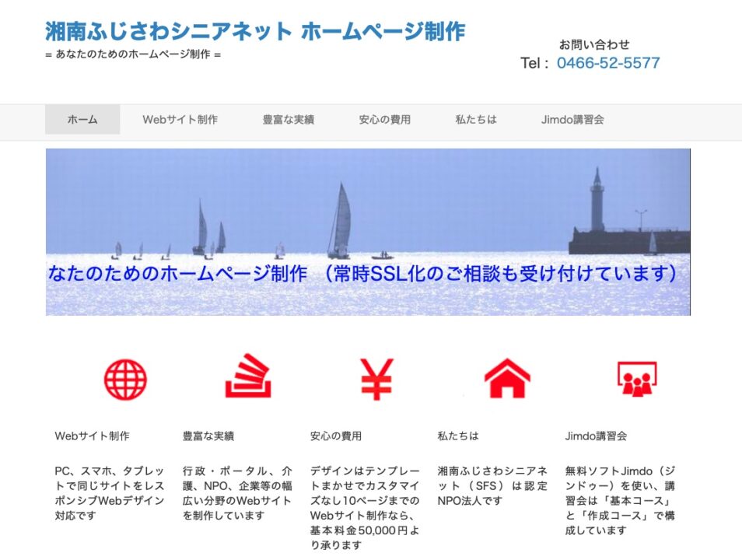
Task: Click the paragraph about 認定NPO法人
Action: pyautogui.click(x=492, y=485)
